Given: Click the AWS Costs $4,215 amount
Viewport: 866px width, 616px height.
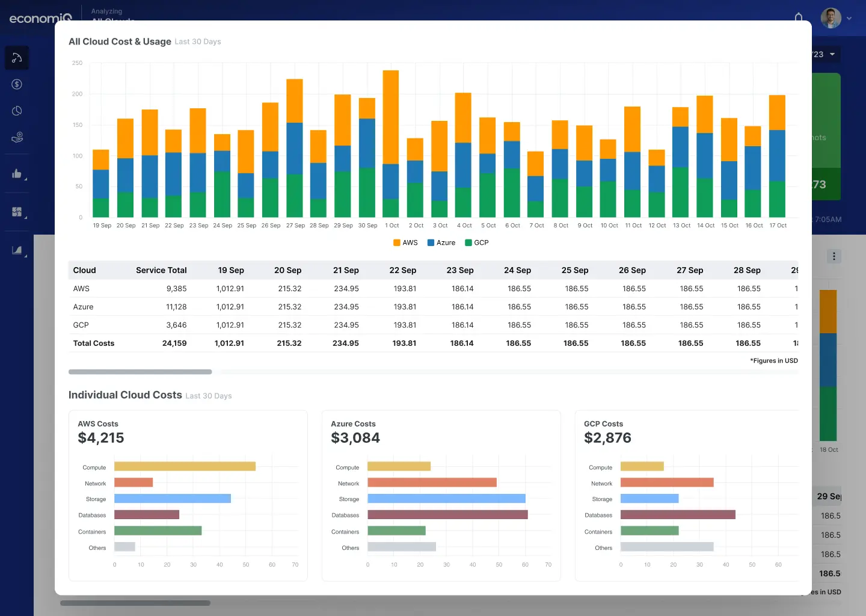Looking at the screenshot, I should 101,438.
